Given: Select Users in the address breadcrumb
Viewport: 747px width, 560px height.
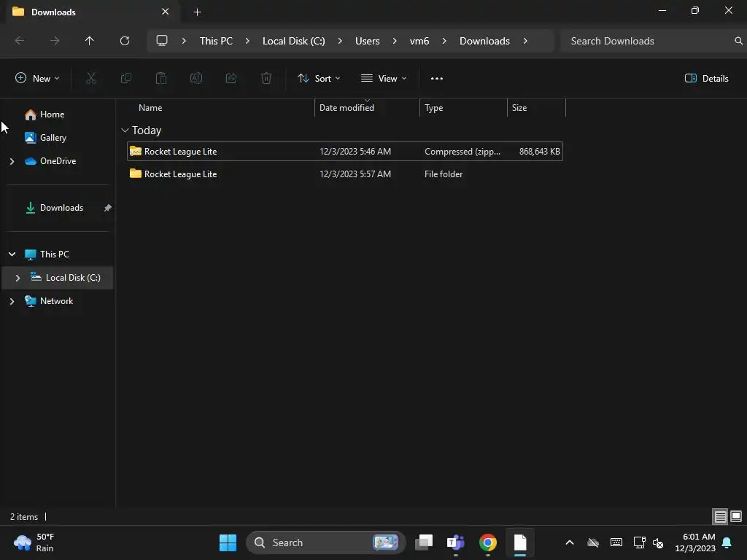Looking at the screenshot, I should 368,41.
